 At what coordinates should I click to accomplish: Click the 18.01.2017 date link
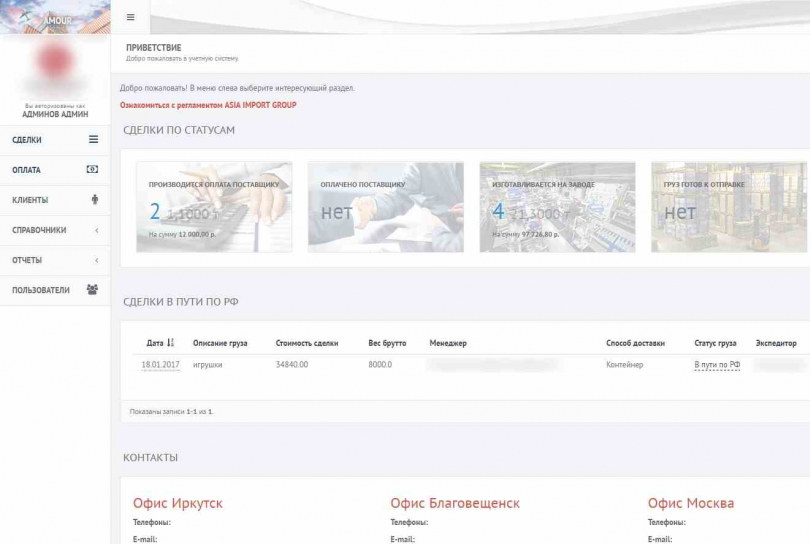pos(160,365)
